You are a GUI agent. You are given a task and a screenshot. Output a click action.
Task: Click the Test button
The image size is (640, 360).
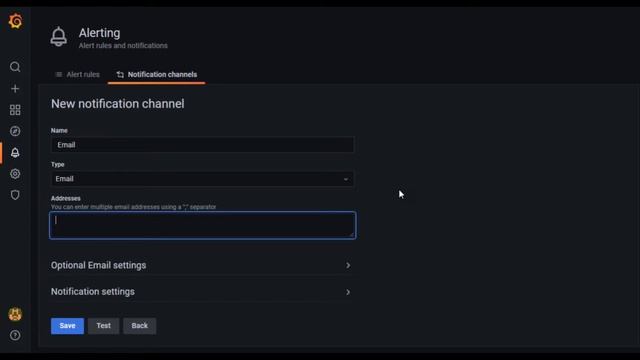104,326
